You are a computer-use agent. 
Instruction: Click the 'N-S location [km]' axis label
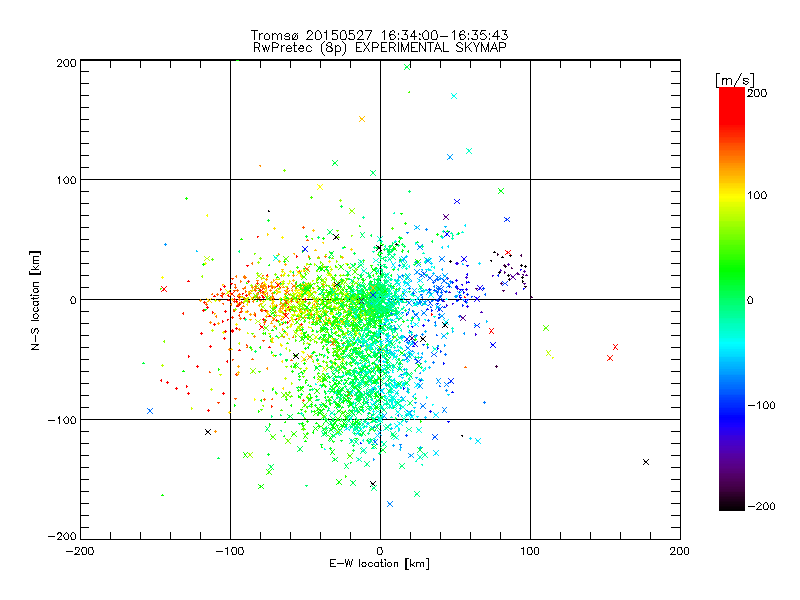[35, 300]
